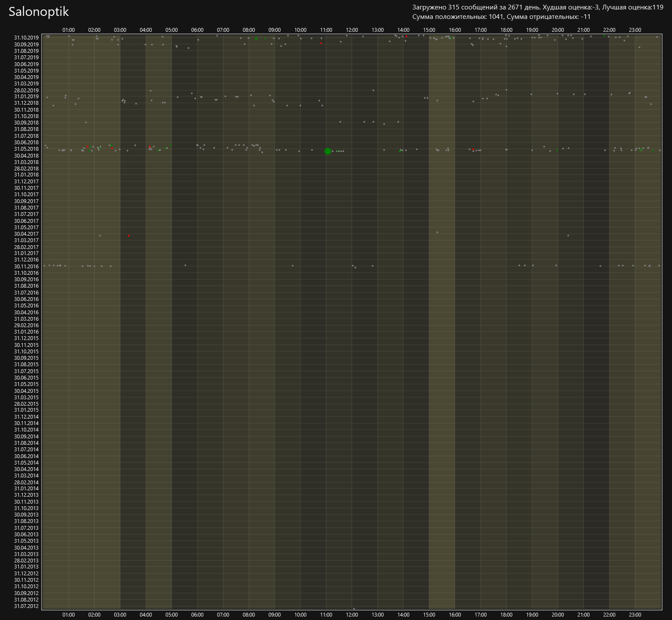This screenshot has height=620, width=672.
Task: Select the 30.09.2019 date label
Action: 26,44
